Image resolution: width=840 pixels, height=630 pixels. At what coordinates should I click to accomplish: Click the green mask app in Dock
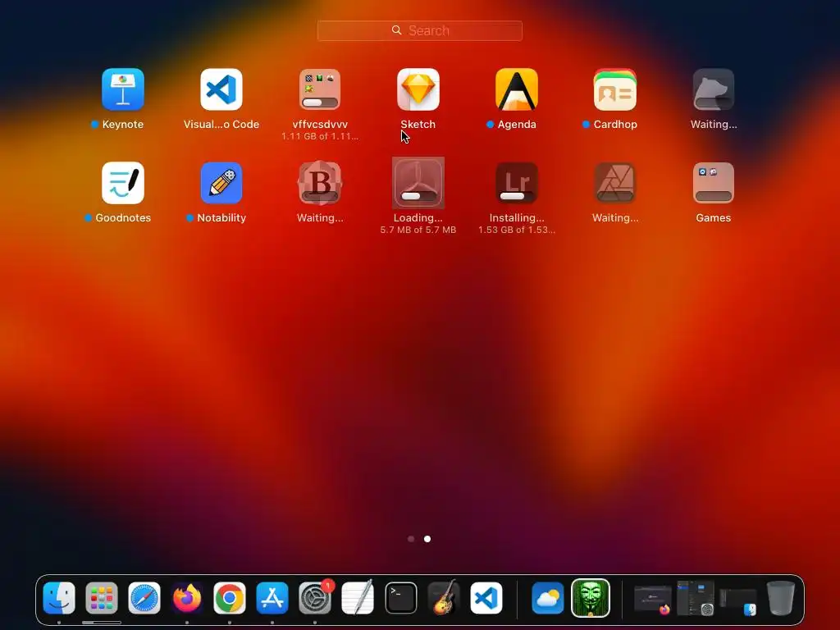pyautogui.click(x=591, y=598)
